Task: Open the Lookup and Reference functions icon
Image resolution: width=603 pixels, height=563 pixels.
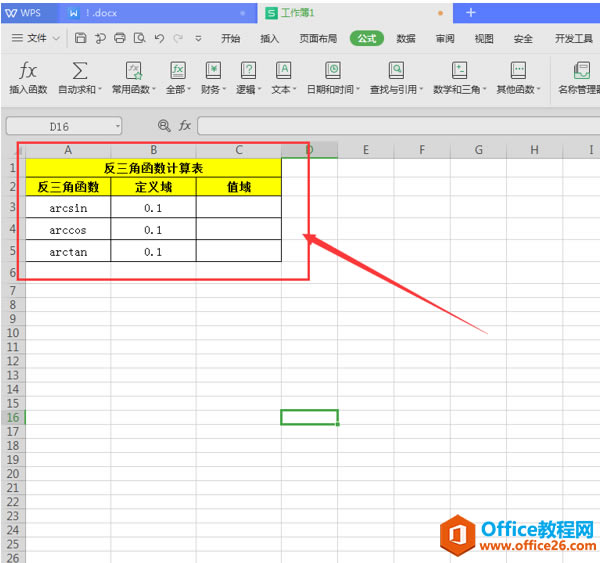Action: coord(396,71)
